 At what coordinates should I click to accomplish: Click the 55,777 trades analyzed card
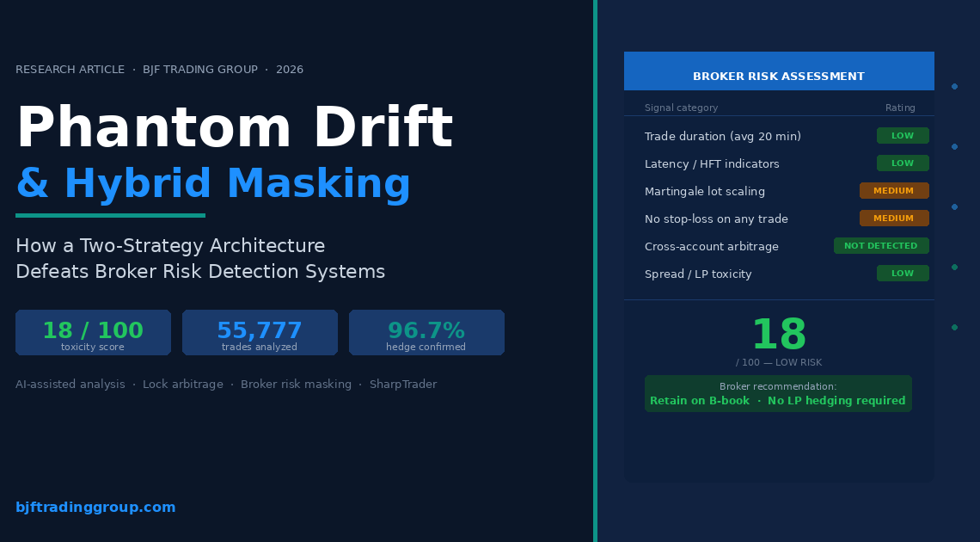pos(260,333)
